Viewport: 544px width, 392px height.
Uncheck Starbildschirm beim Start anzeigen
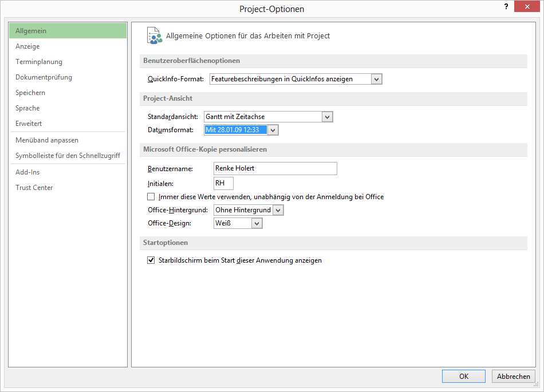151,260
